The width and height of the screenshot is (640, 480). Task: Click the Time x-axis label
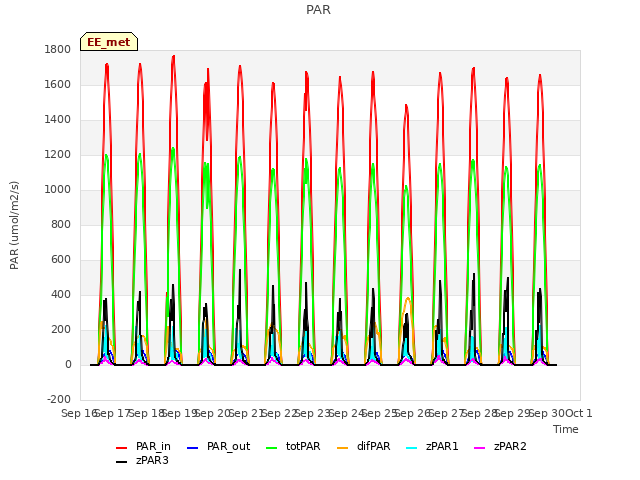click(566, 429)
